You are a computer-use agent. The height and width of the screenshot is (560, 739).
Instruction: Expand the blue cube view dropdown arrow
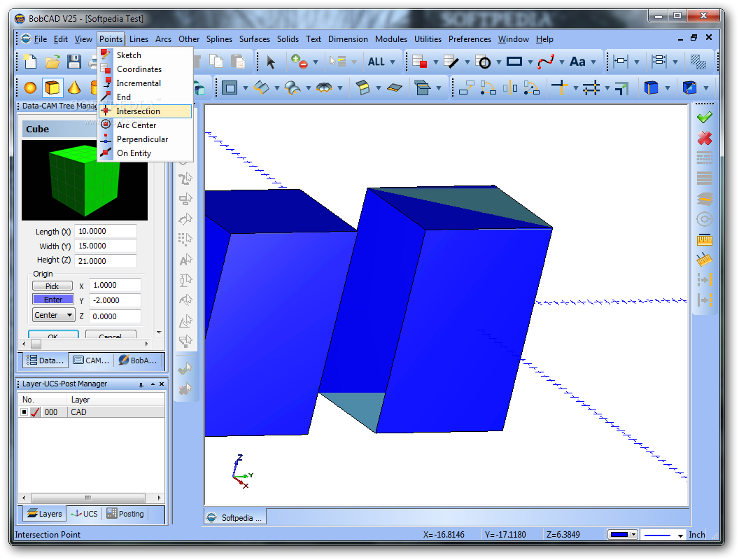point(668,87)
